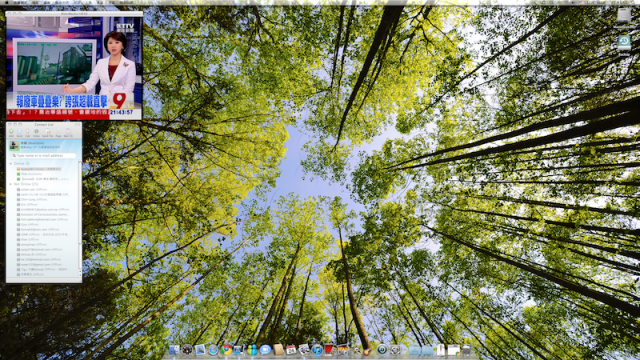Open Time Machine from the Dock
This screenshot has height=360, width=640.
382,349
